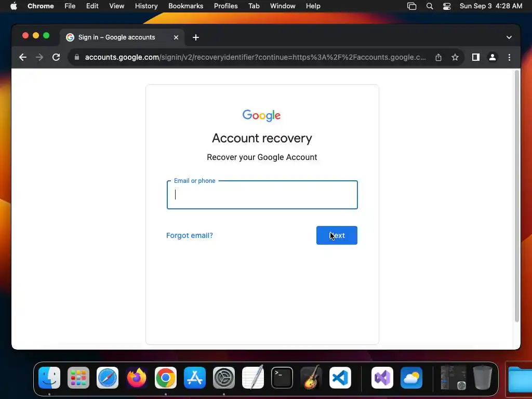Reload the page with the refresh icon
This screenshot has width=532, height=399.
[56, 57]
